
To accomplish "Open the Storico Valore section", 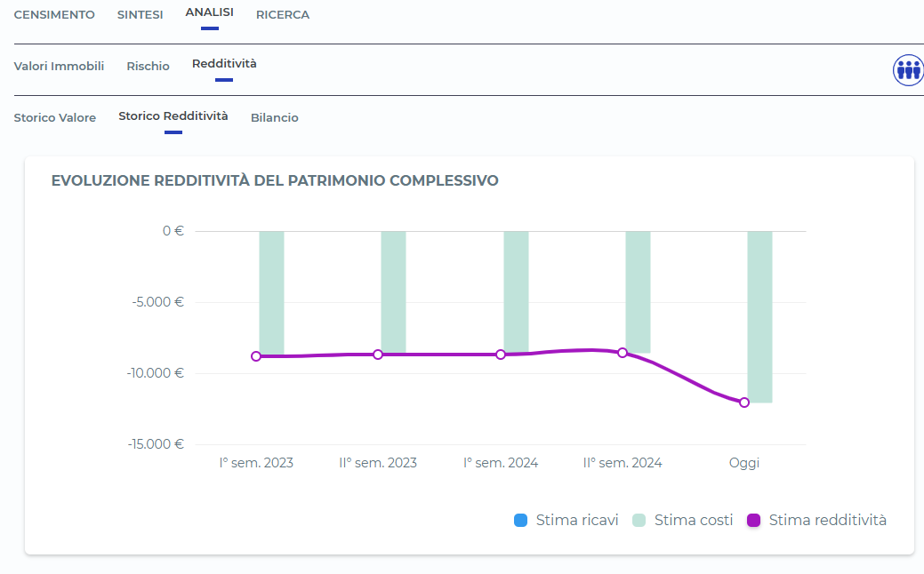I will coord(54,118).
